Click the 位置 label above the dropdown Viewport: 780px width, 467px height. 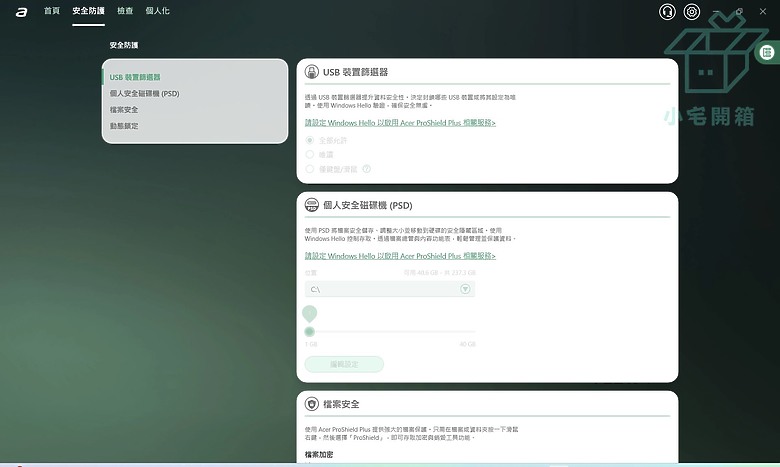pos(310,273)
